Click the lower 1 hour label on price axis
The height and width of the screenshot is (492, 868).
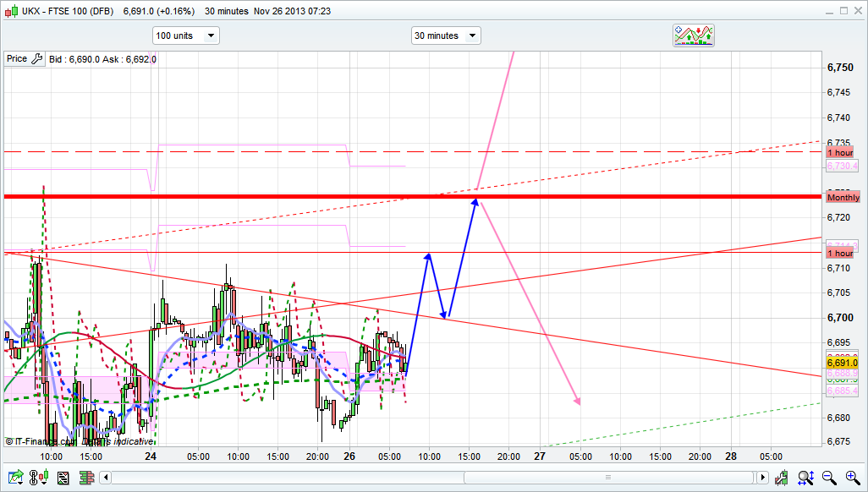click(840, 254)
